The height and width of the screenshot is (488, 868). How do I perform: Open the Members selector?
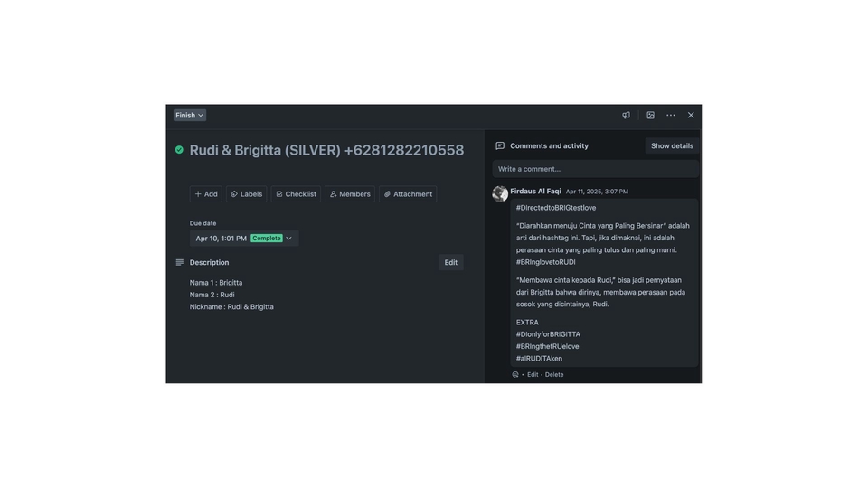click(x=349, y=194)
